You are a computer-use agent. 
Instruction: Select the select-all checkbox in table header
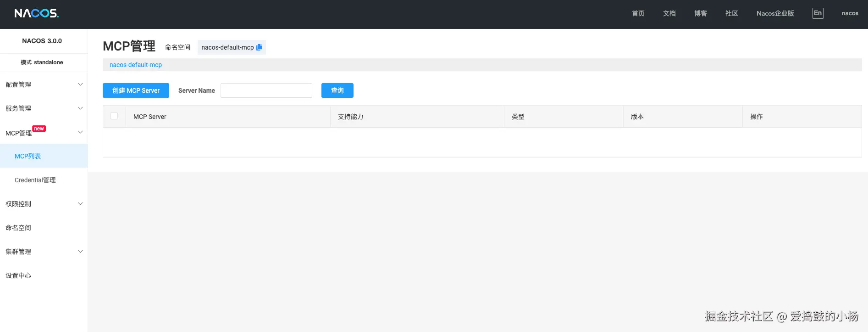coord(114,116)
